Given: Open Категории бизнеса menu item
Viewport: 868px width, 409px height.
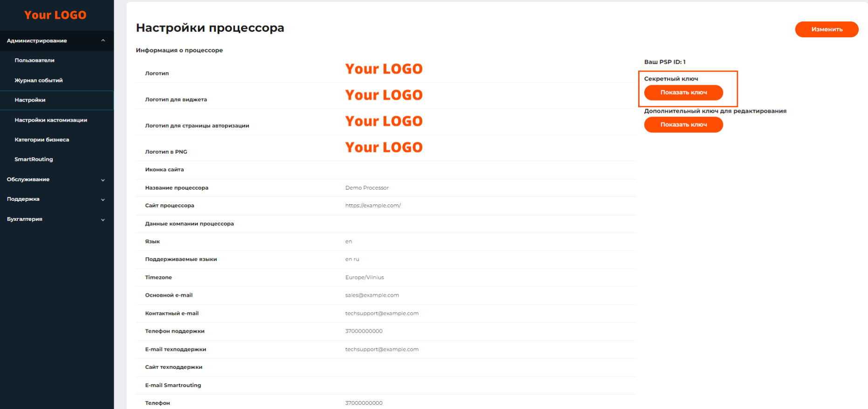Looking at the screenshot, I should click(x=42, y=140).
